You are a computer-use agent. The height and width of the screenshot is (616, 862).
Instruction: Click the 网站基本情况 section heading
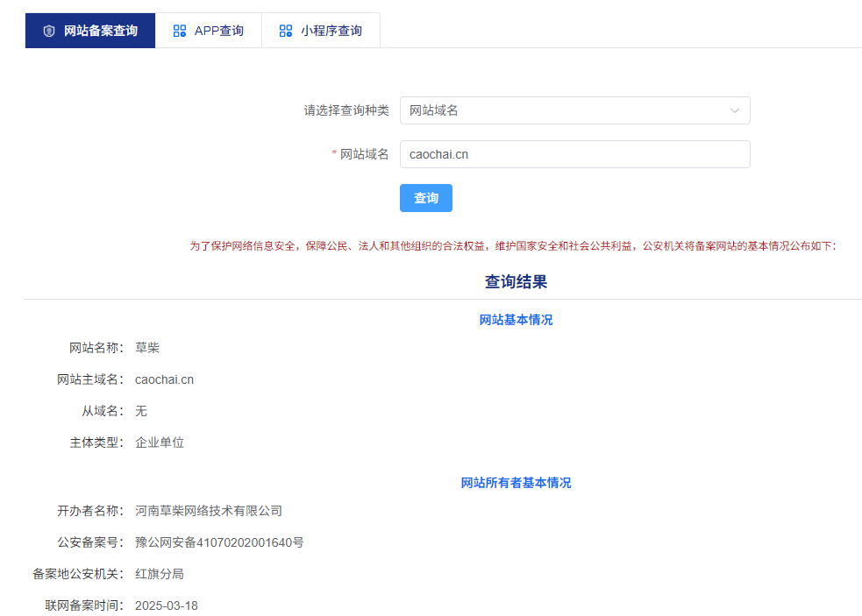(x=516, y=320)
